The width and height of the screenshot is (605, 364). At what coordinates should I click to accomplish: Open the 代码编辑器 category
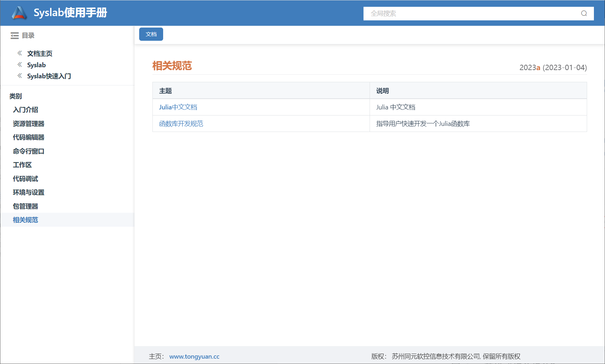click(29, 137)
